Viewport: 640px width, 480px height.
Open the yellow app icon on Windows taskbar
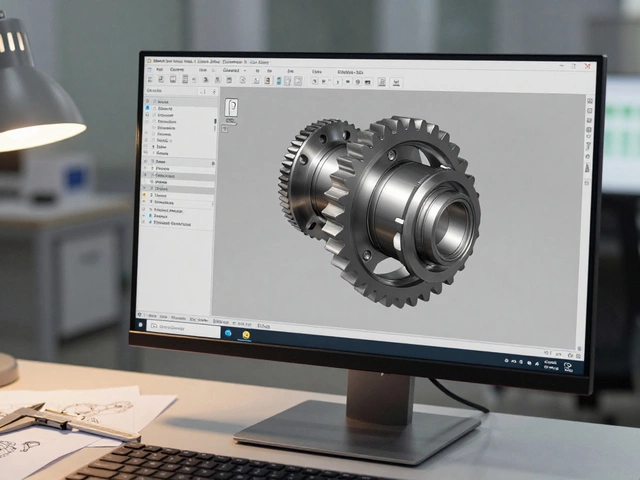[x=246, y=335]
